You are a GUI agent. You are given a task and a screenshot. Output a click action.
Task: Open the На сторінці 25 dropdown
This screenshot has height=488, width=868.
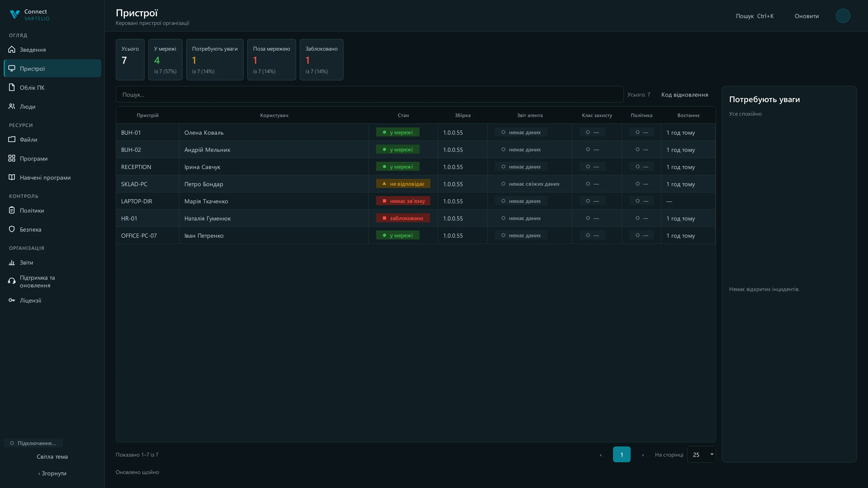[x=701, y=454]
